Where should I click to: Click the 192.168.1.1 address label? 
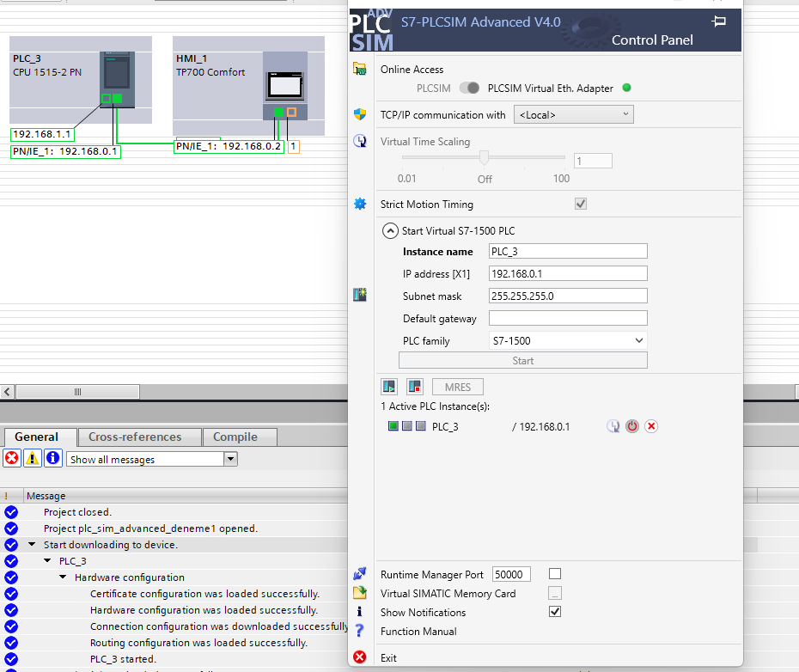(x=42, y=135)
